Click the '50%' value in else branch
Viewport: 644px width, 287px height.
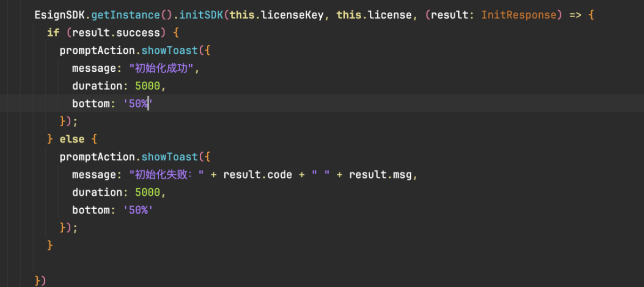[x=138, y=210]
